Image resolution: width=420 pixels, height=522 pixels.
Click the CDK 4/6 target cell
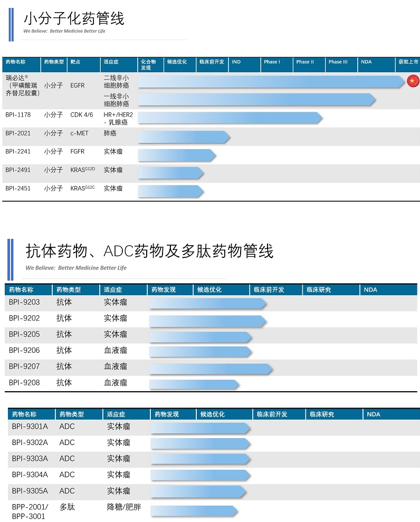pos(82,115)
